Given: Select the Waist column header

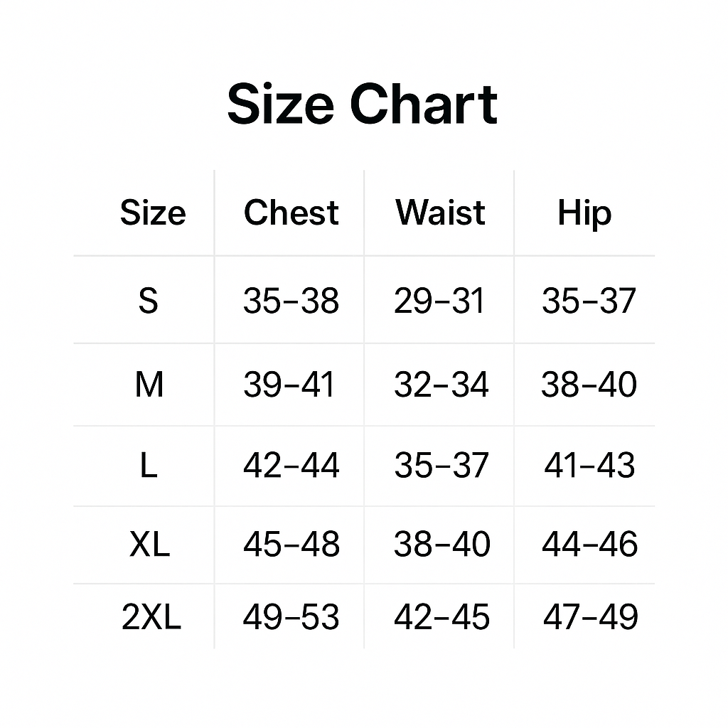Looking at the screenshot, I should point(440,213).
